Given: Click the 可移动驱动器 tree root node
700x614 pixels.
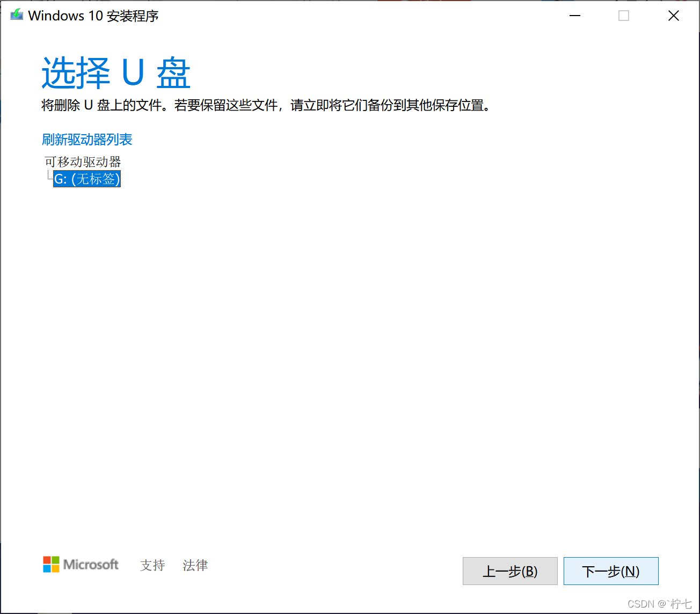Looking at the screenshot, I should tap(83, 162).
